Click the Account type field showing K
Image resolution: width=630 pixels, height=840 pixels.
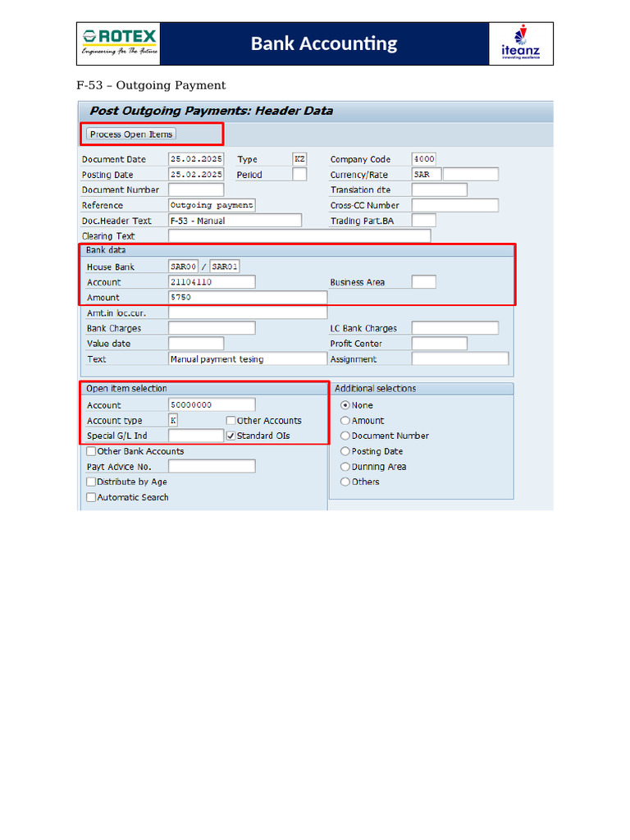point(173,421)
